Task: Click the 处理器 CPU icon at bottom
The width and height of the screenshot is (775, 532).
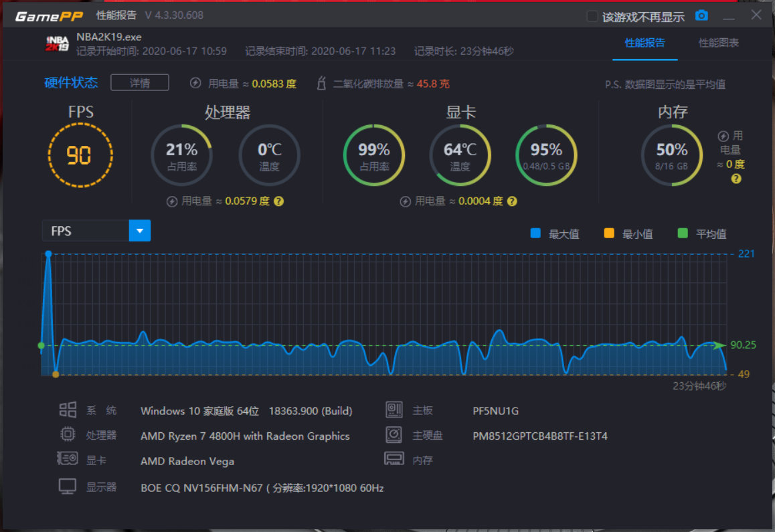Action: pos(68,436)
